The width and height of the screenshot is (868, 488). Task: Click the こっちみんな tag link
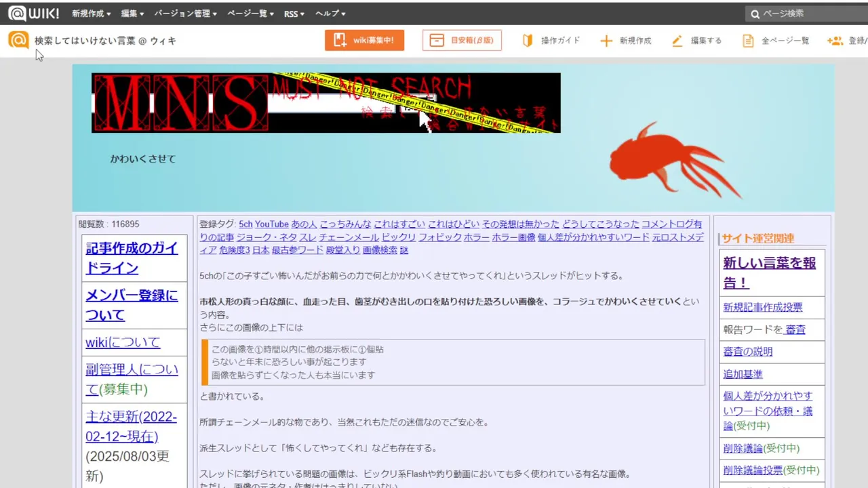(345, 224)
